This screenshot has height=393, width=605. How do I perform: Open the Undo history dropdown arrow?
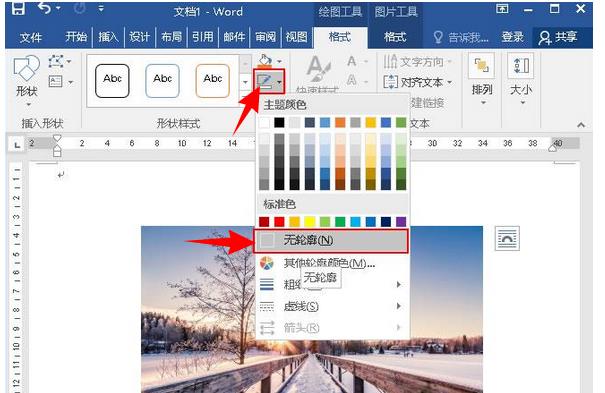(58, 8)
